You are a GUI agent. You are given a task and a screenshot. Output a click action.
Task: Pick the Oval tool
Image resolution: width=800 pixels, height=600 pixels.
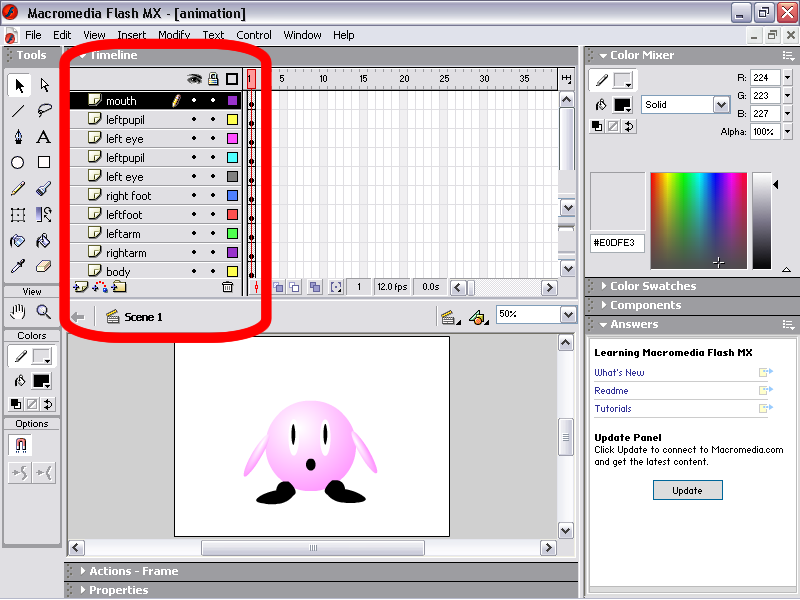(18, 163)
